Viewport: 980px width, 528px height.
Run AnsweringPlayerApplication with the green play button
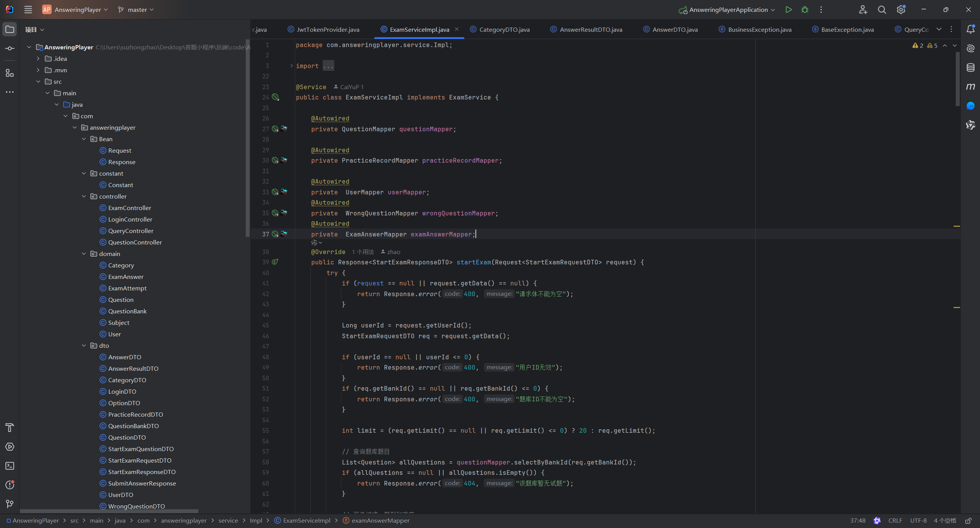pyautogui.click(x=788, y=10)
